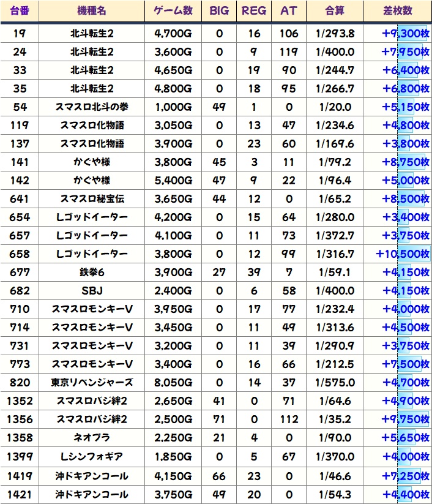Viewport: 432px width, 504px height.
Task: Click the 台番 column header
Action: [x=20, y=11]
